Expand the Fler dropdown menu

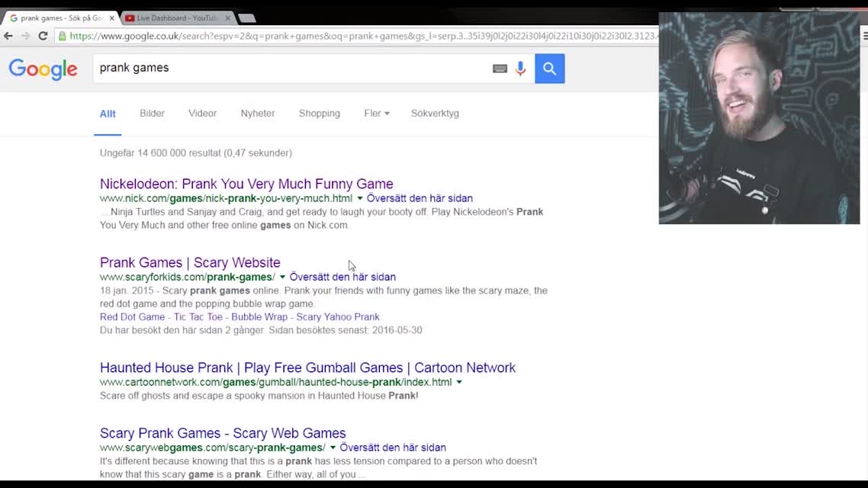[377, 114]
